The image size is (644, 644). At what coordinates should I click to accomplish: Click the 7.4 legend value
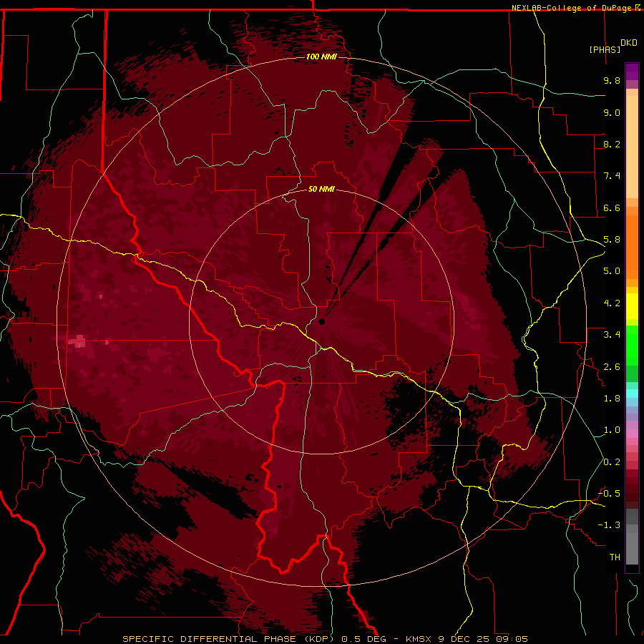[612, 176]
